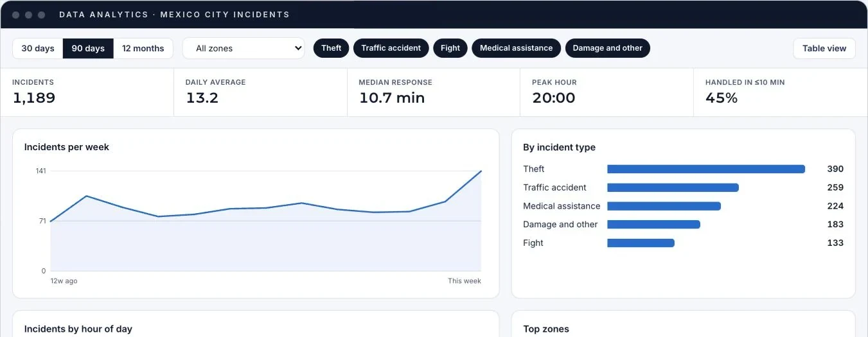Open Table view
This screenshot has height=337, width=868.
tap(824, 48)
